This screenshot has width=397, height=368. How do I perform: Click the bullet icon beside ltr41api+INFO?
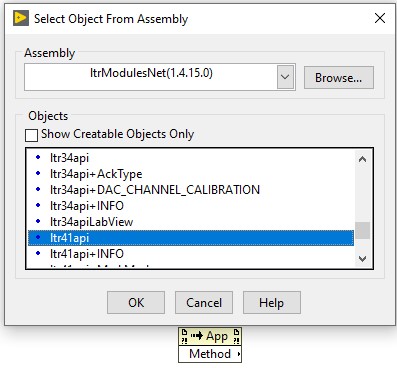click(x=38, y=253)
